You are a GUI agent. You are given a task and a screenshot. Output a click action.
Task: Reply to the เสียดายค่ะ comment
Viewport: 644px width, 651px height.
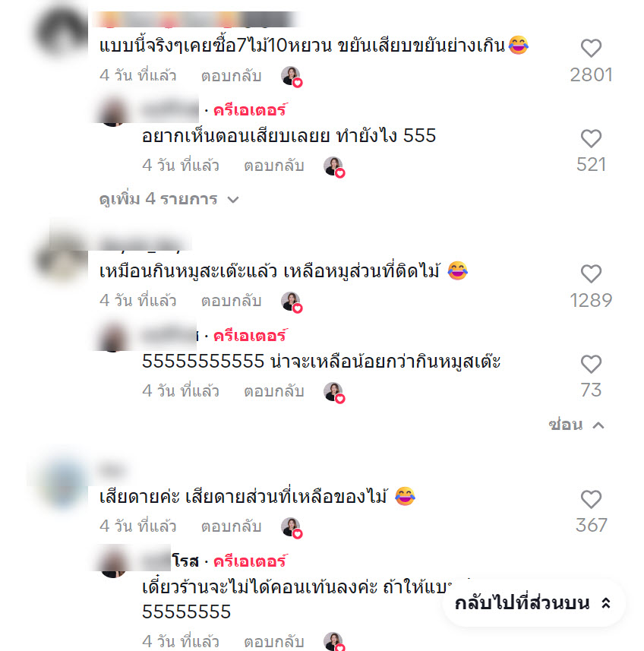231,527
